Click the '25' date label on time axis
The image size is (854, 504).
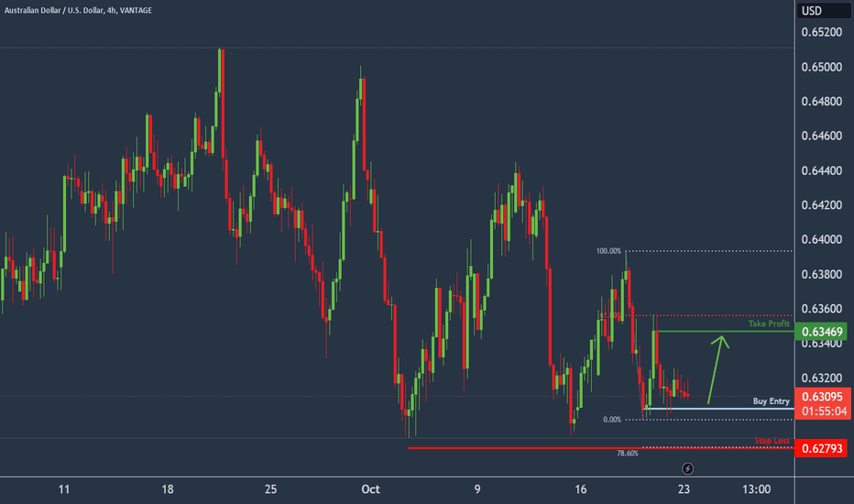pos(270,489)
